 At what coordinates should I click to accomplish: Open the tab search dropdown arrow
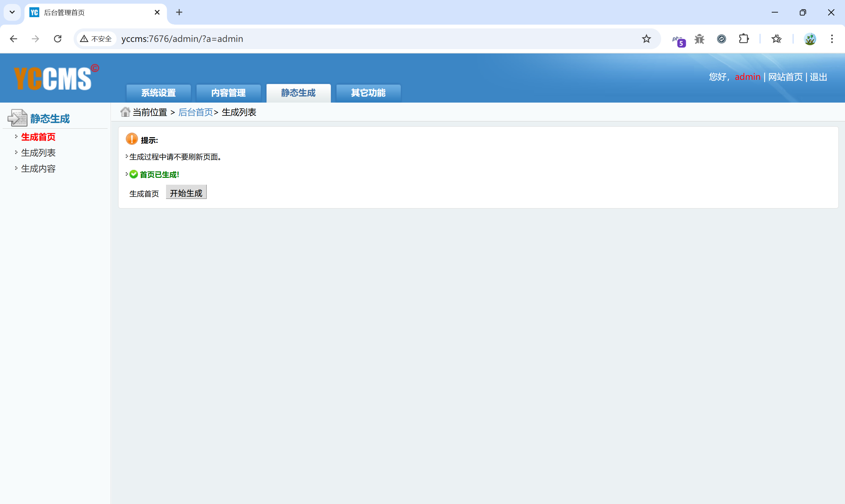click(x=12, y=12)
